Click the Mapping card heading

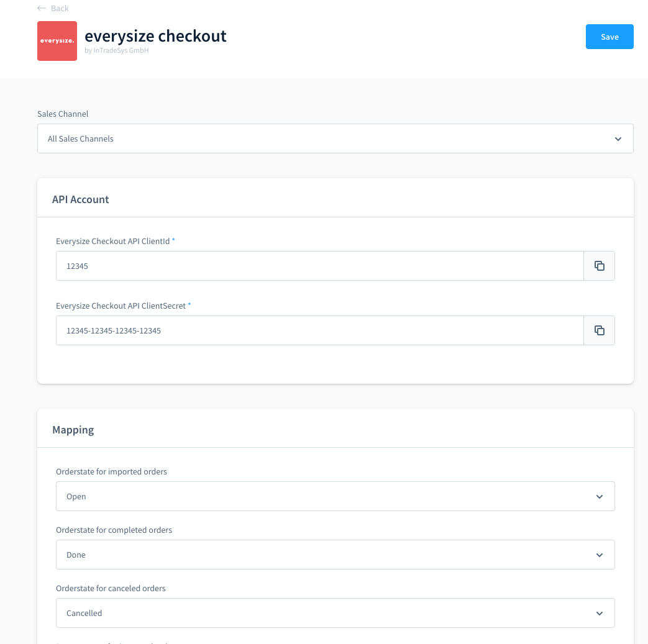pos(73,430)
